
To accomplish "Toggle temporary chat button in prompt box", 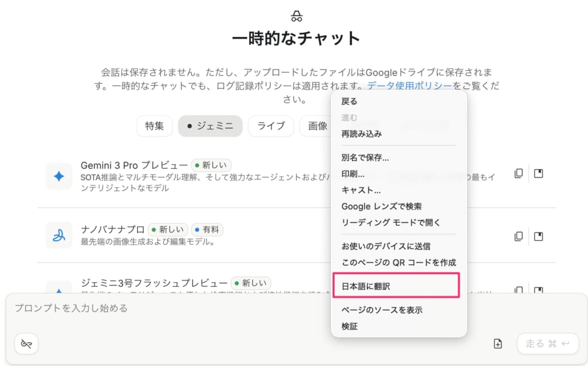I will point(26,344).
